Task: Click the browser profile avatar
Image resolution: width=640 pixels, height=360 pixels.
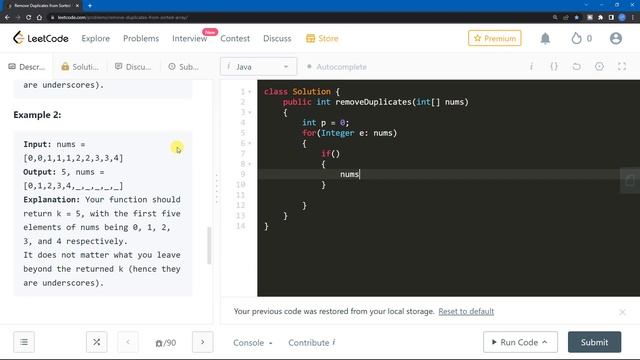Action: tap(622, 18)
